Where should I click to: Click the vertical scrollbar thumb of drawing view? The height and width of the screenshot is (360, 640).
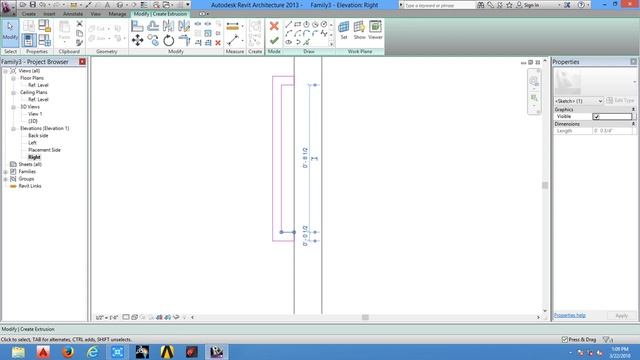click(545, 185)
